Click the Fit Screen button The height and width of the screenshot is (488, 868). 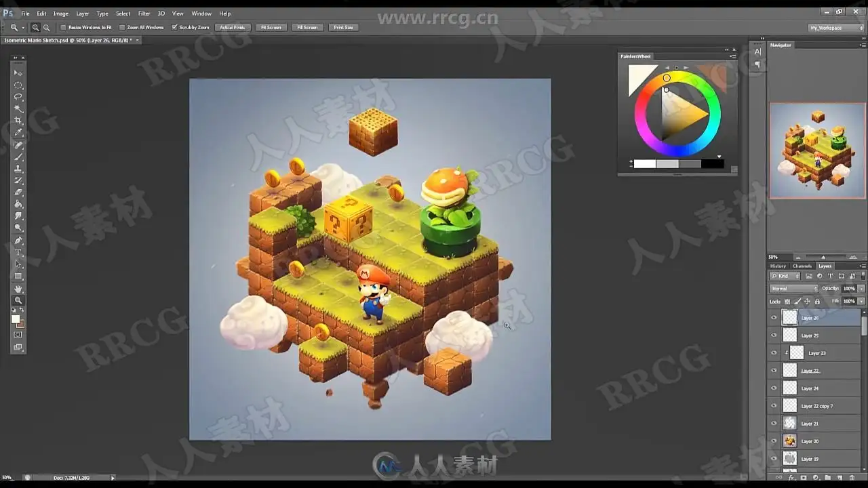pyautogui.click(x=271, y=28)
